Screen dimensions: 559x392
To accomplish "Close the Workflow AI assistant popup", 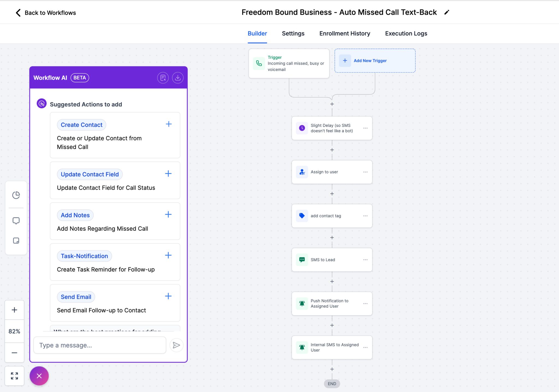I will pyautogui.click(x=39, y=376).
